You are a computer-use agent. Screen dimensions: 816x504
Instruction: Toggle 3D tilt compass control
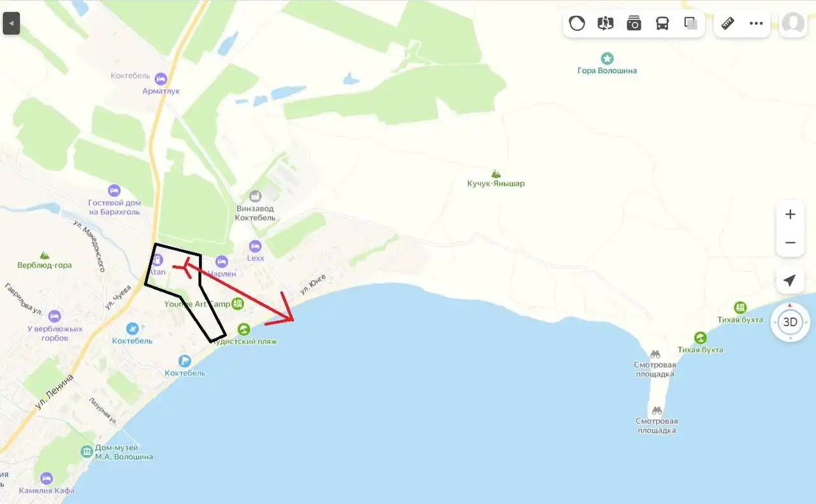790,322
